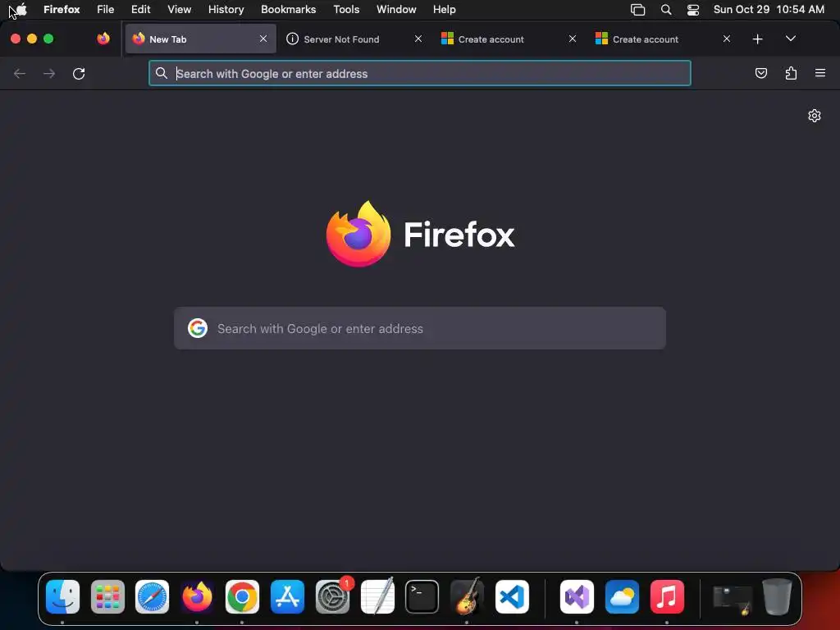Close the New Tab tab

click(x=263, y=39)
